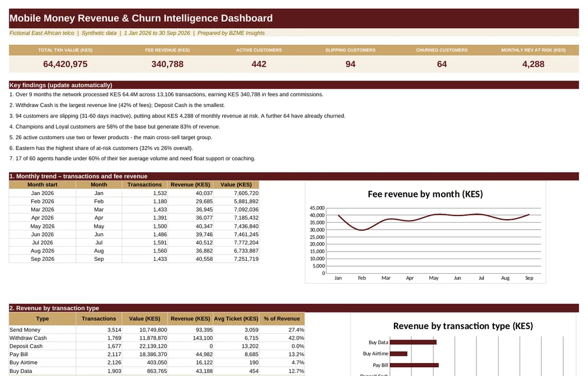Select the Total Txn Value figure 64,420,975
This screenshot has width=588, height=376.
pyautogui.click(x=65, y=64)
